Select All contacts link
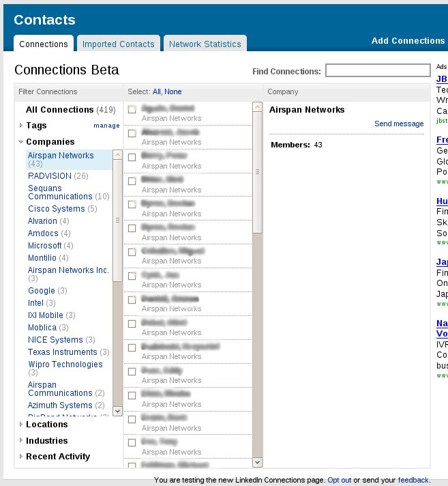This screenshot has width=448, height=486. (x=156, y=91)
